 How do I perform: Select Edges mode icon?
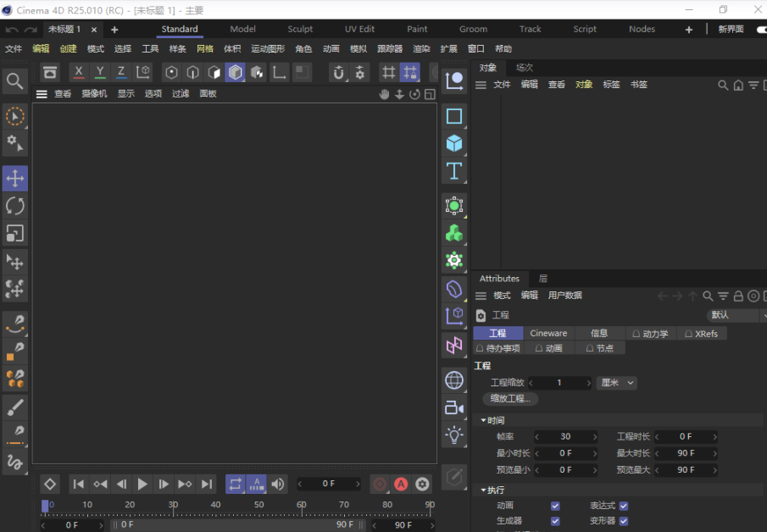click(192, 72)
